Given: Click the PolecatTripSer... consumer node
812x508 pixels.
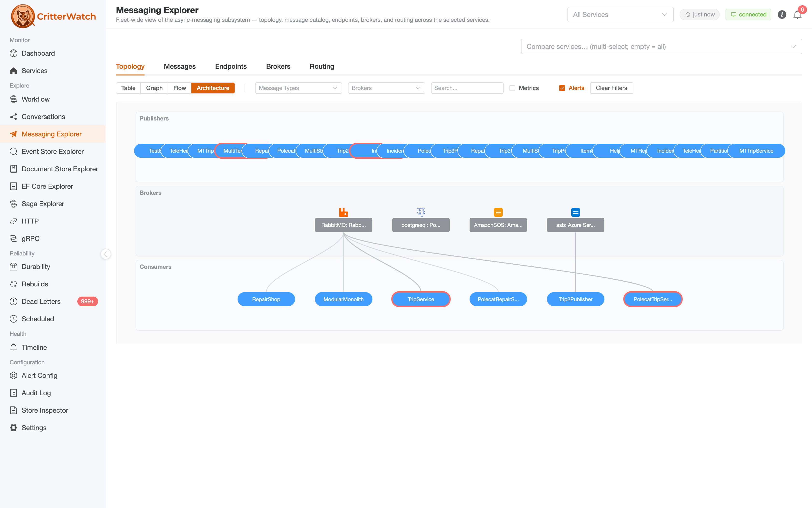Looking at the screenshot, I should pyautogui.click(x=653, y=299).
